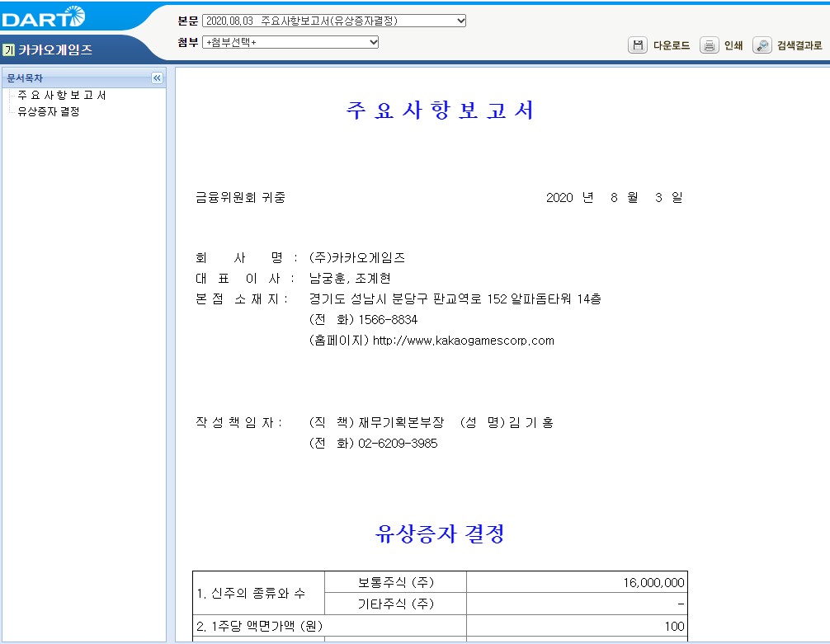
Task: Click the 검색결과로 button label
Action: click(x=799, y=45)
